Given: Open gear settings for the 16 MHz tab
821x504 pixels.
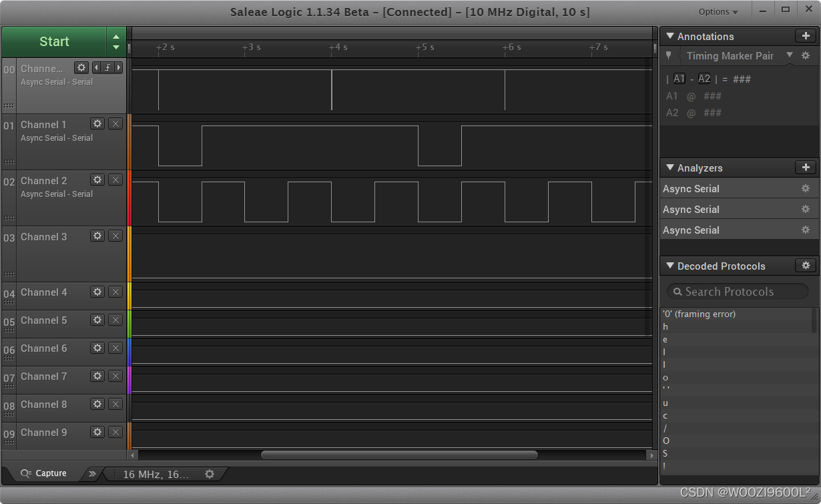Looking at the screenshot, I should (x=210, y=474).
